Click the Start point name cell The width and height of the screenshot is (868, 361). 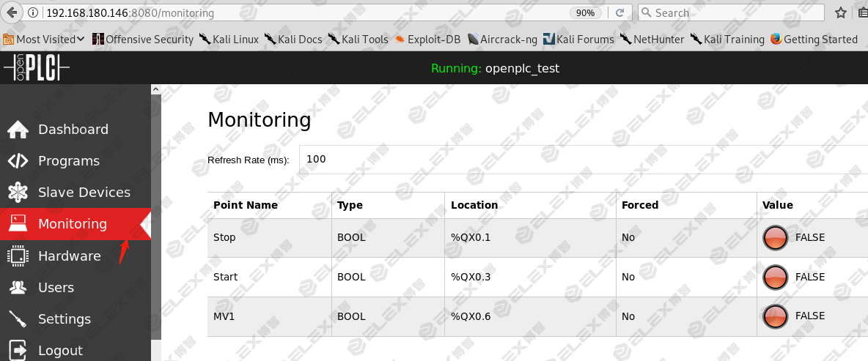pyautogui.click(x=269, y=277)
